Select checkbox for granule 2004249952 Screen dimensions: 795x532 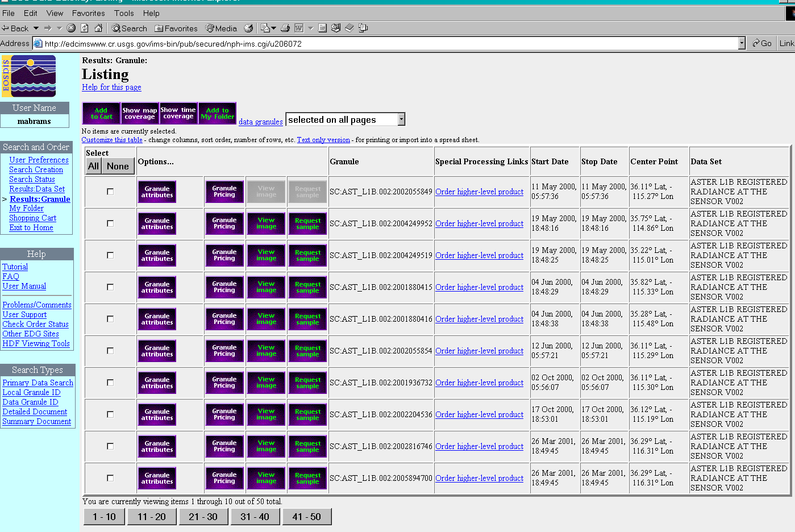click(110, 223)
